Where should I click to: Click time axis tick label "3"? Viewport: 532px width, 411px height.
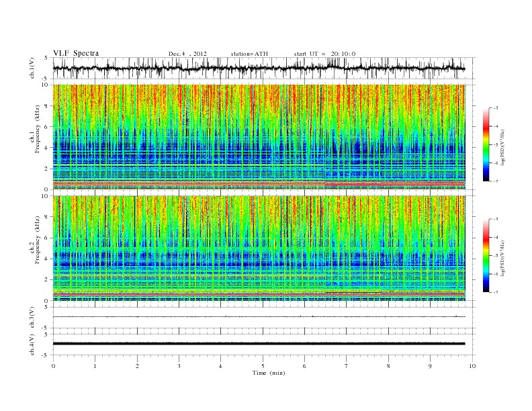point(179,366)
